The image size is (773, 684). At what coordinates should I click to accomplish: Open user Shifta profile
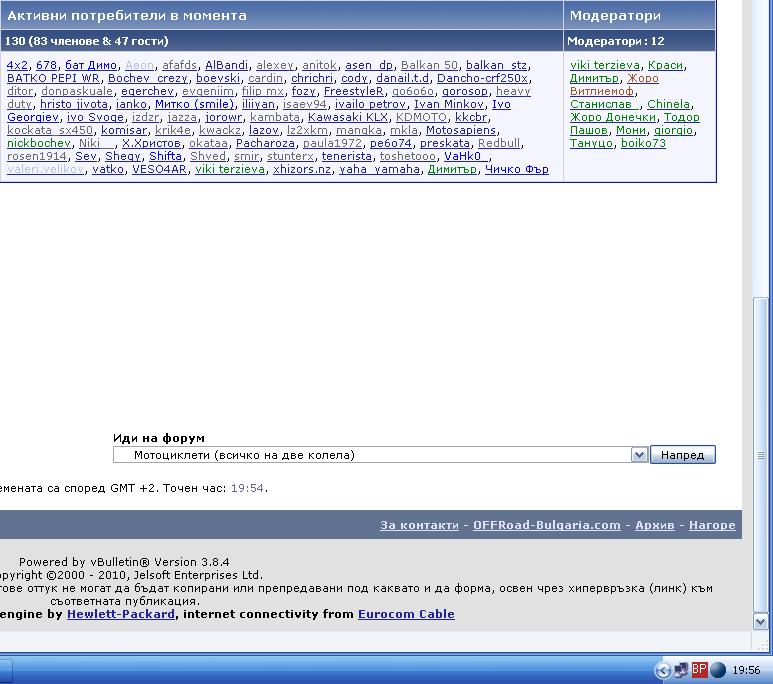pos(165,156)
